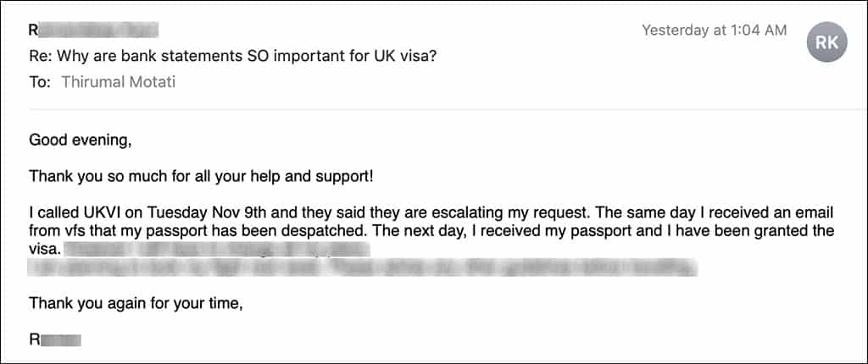Click the blurred signature name at bottom
The width and height of the screenshot is (868, 364).
(x=55, y=339)
